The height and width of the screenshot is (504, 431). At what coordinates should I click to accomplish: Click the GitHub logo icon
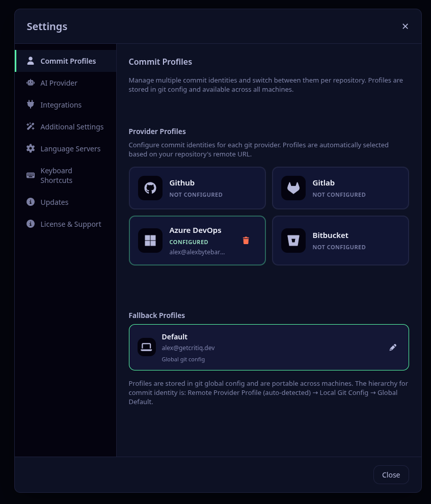(150, 188)
